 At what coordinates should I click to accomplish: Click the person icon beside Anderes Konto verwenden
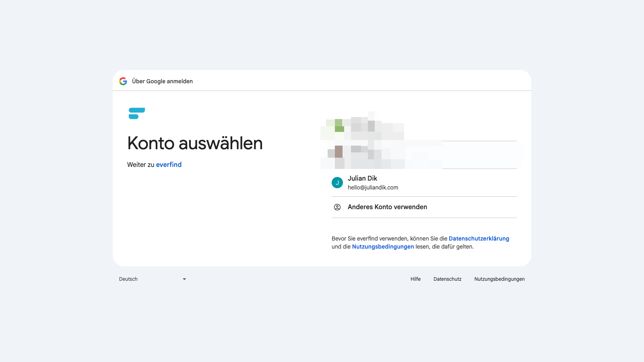(x=337, y=207)
